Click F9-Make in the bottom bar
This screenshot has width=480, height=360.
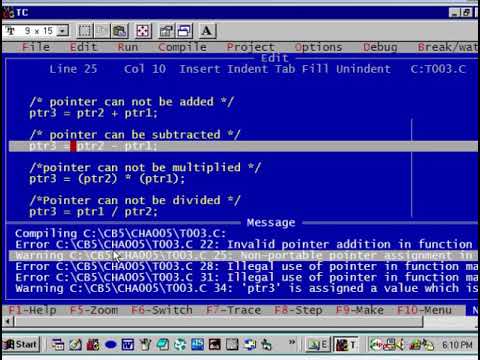[x=359, y=310]
